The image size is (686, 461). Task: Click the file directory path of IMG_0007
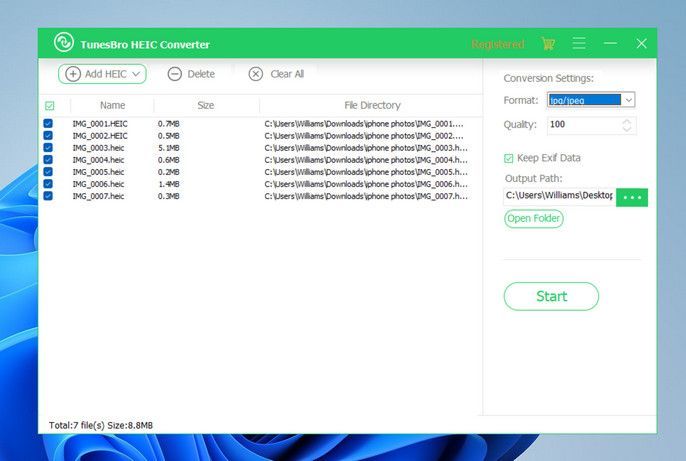(x=366, y=196)
